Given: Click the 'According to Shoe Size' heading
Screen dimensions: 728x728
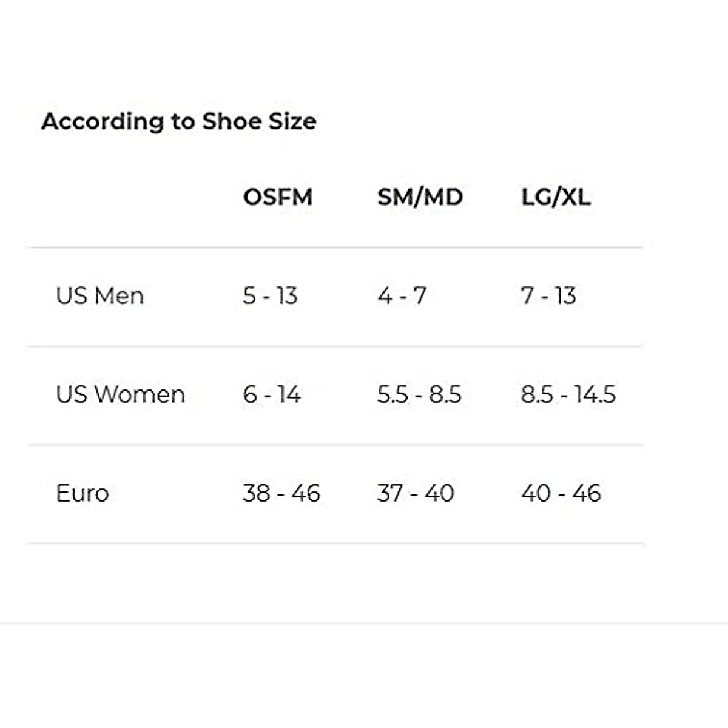Looking at the screenshot, I should point(179,121).
